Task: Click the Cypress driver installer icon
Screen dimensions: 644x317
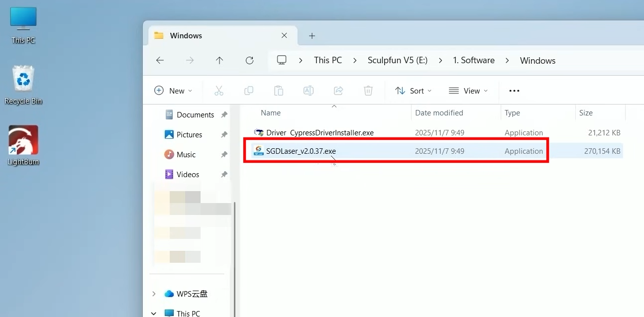Action: point(258,133)
